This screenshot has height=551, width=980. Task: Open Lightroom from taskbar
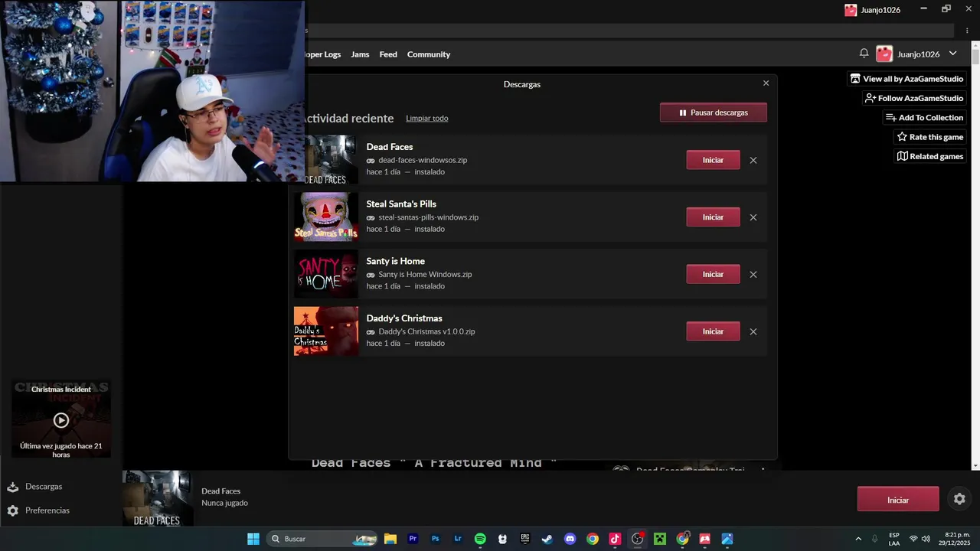(458, 539)
